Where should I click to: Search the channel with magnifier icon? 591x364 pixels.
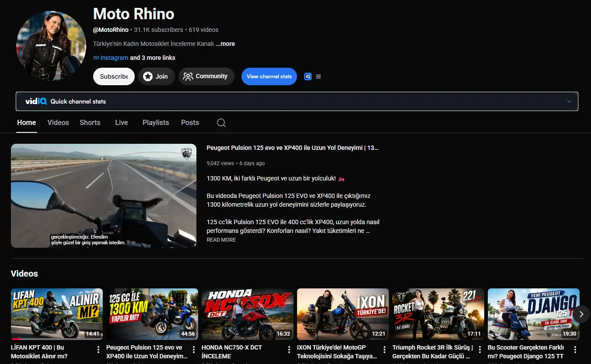(221, 123)
